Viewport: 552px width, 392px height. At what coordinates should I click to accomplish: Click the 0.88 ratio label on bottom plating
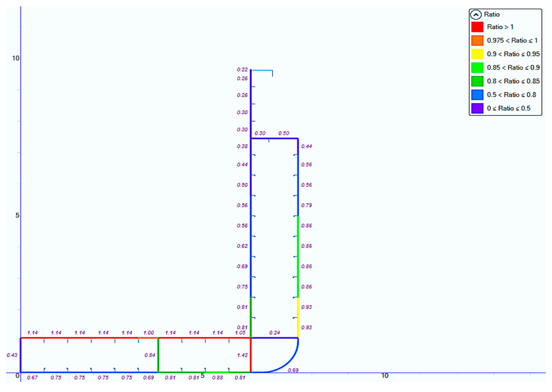(x=217, y=378)
